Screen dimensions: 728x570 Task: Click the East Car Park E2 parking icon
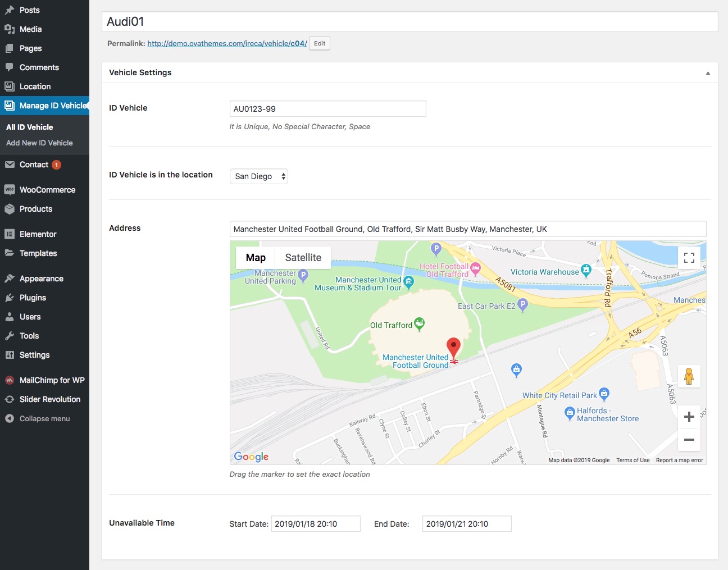click(523, 305)
